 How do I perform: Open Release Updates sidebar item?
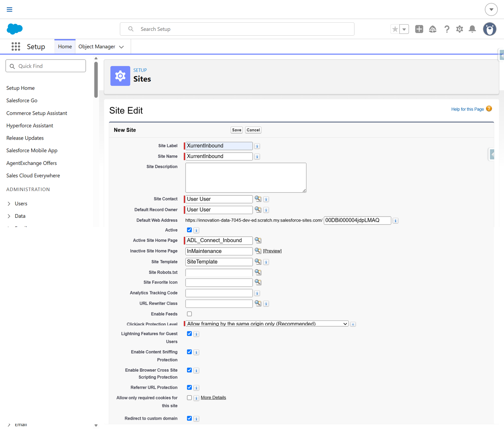point(25,138)
